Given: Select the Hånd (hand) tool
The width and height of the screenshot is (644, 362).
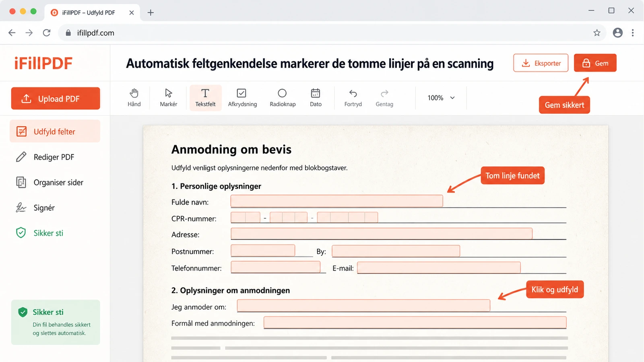Looking at the screenshot, I should point(134,98).
